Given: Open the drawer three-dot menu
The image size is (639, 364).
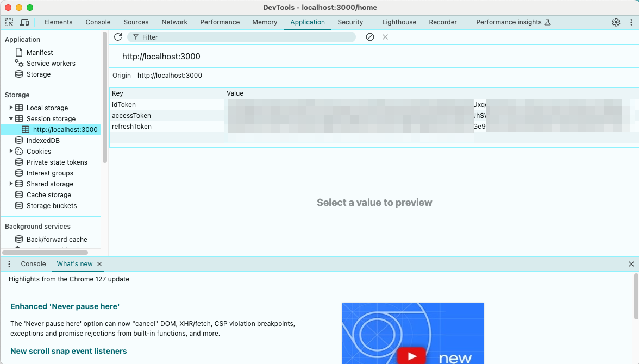Looking at the screenshot, I should click(x=9, y=264).
